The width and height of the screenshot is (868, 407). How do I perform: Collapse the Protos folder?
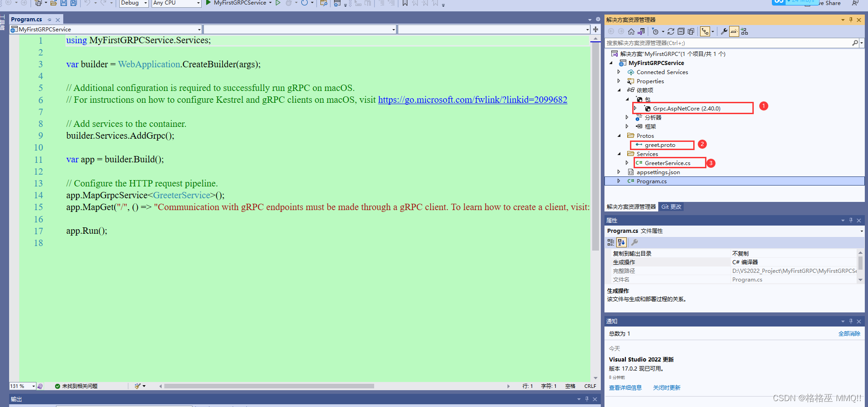[x=619, y=136]
